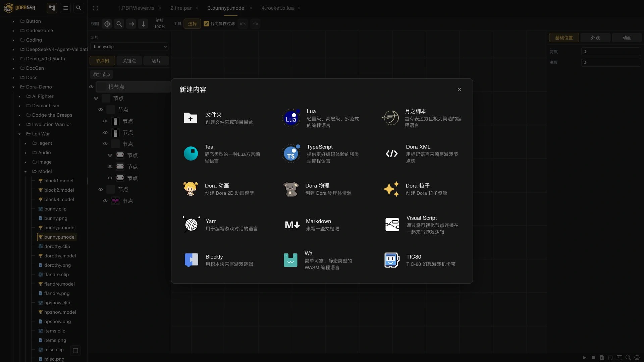Toggle eye for the purple-thumbnail 节点 row
The width and height of the screenshot is (644, 362).
pyautogui.click(x=105, y=201)
